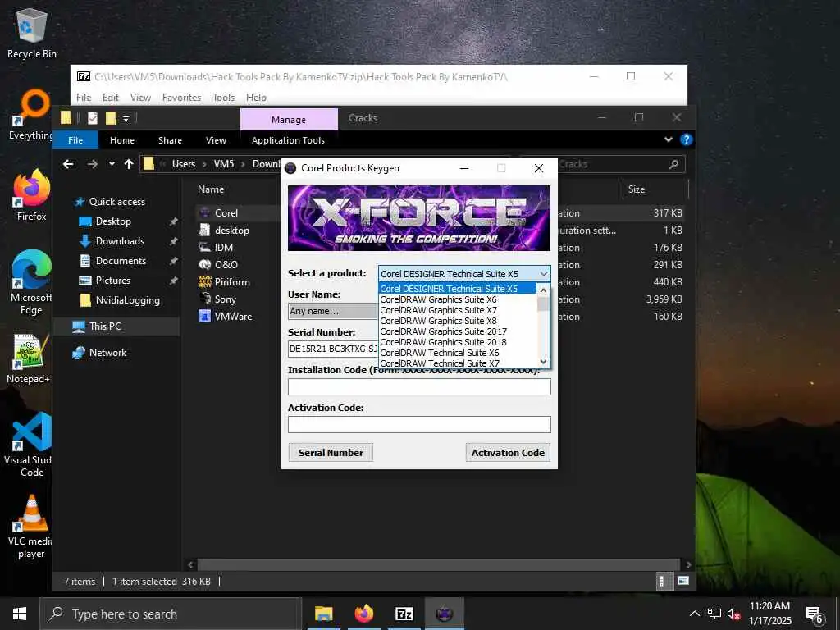The height and width of the screenshot is (630, 840).
Task: Select the Corel file in the list
Action: click(226, 213)
